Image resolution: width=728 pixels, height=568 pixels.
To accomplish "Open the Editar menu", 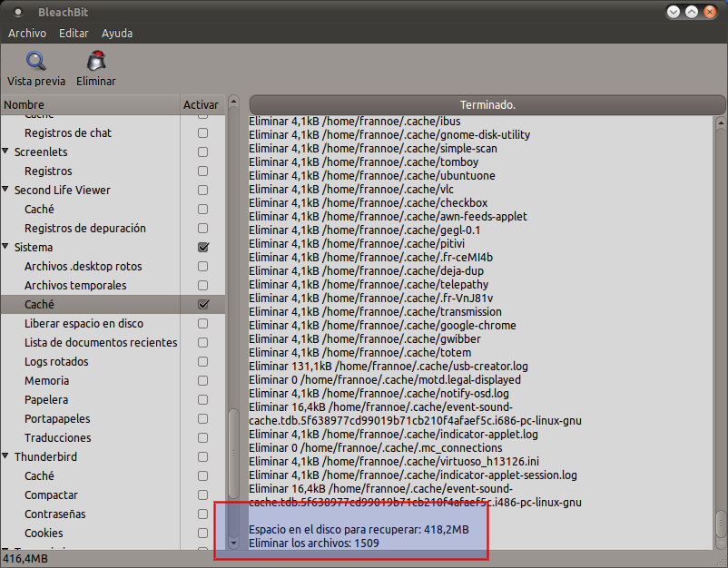I will pos(74,34).
